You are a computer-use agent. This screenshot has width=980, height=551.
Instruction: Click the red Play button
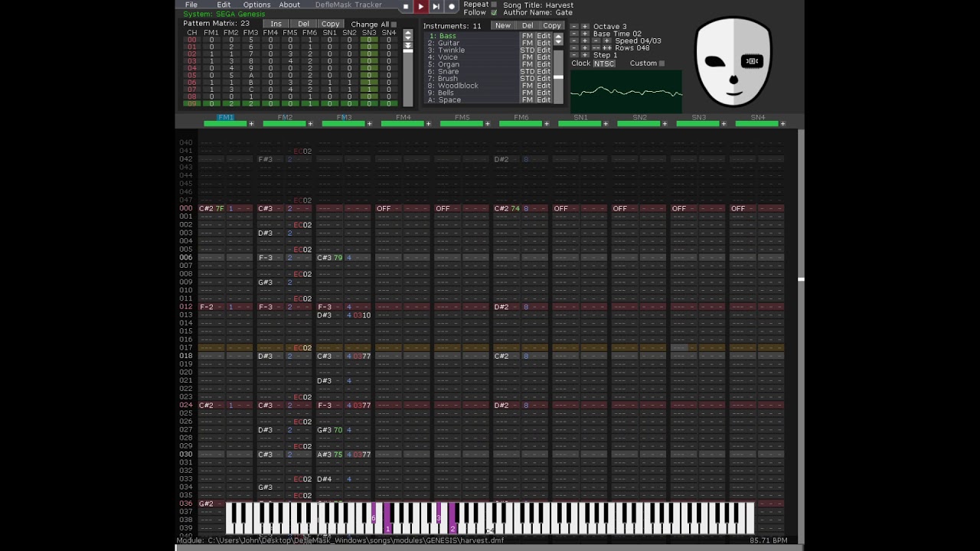420,6
